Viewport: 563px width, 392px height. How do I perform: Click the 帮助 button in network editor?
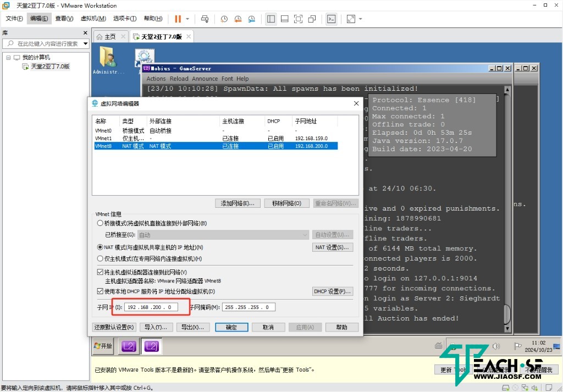point(342,327)
